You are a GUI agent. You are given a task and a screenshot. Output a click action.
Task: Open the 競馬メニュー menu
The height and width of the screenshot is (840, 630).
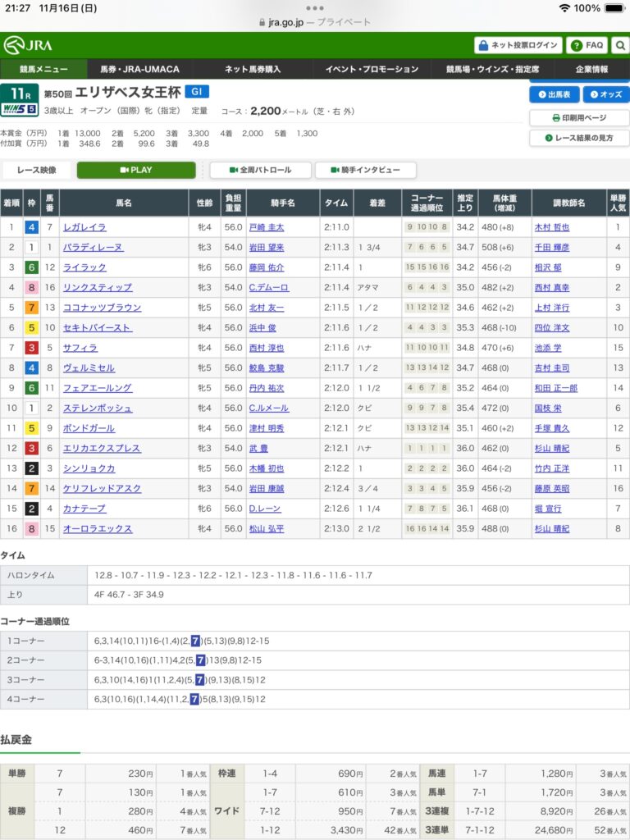point(44,69)
